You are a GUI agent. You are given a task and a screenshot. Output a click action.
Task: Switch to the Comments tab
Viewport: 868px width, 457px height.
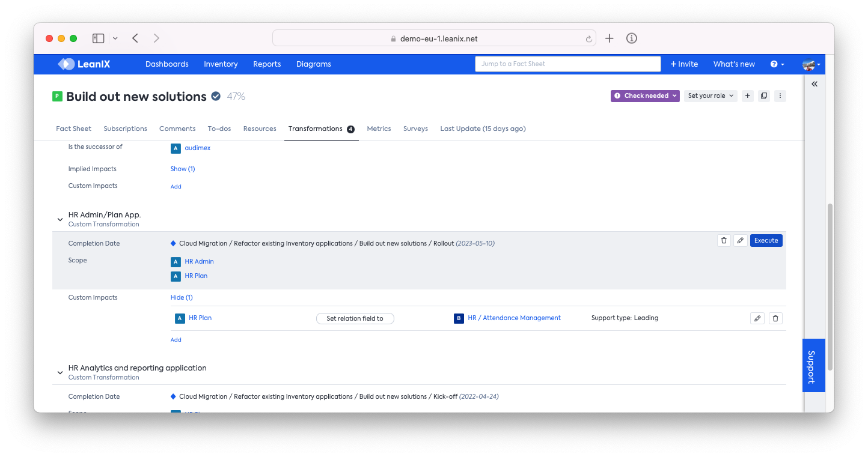tap(177, 129)
